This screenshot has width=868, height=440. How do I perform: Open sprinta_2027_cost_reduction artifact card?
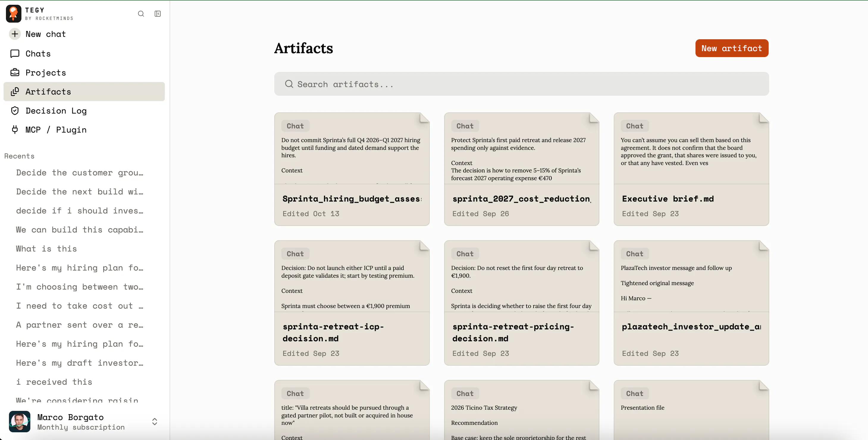click(521, 169)
